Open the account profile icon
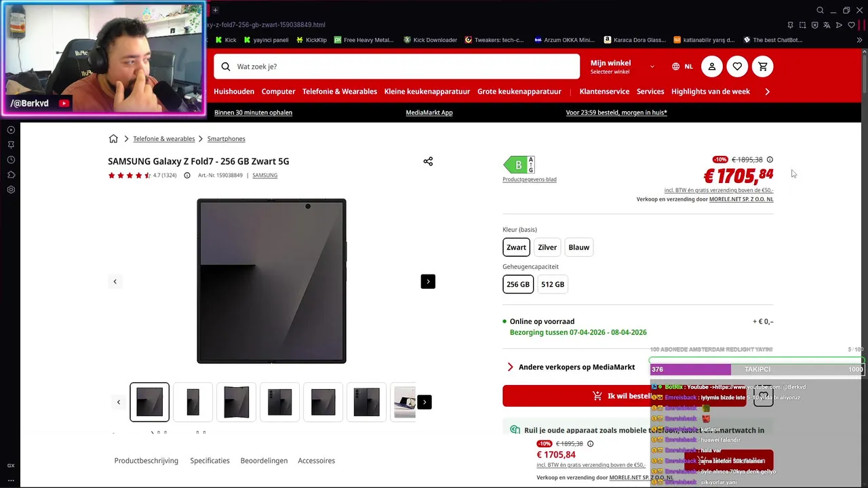 point(712,66)
